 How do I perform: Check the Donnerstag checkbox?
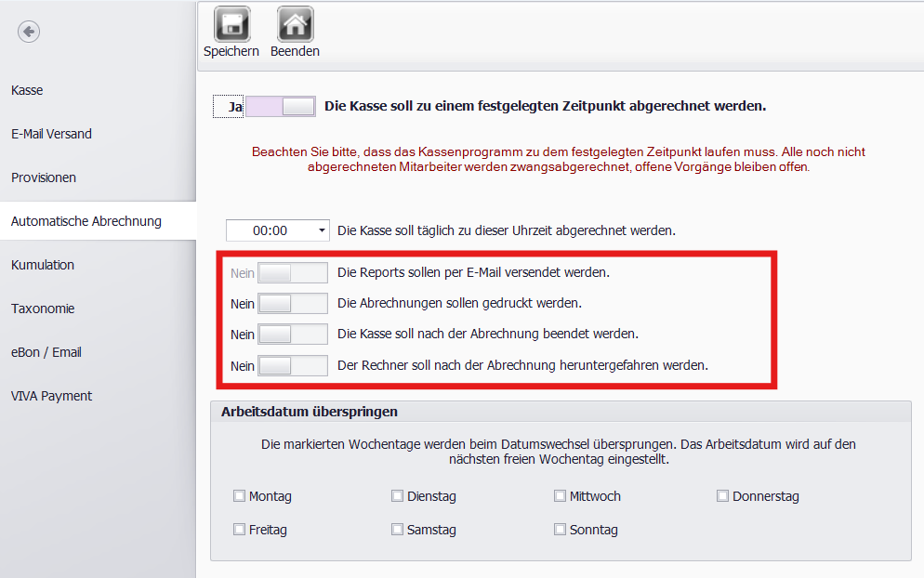tap(722, 496)
